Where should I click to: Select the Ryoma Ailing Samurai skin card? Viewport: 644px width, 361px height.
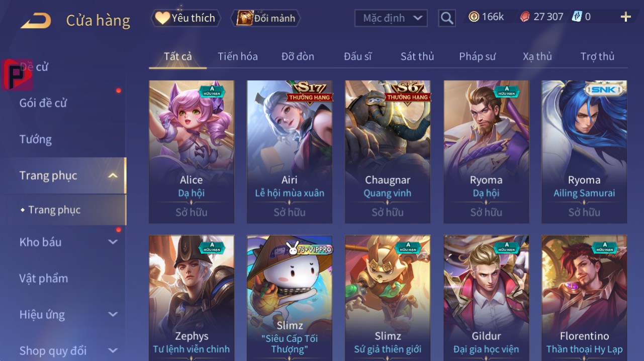584,152
